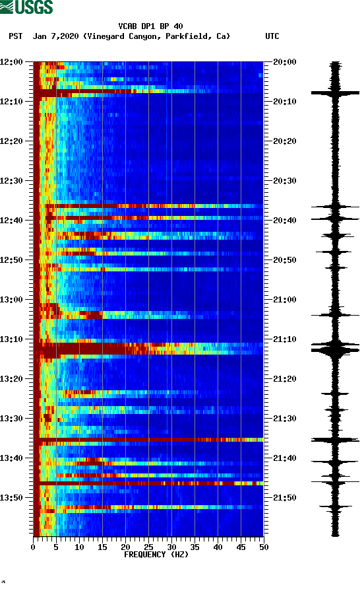Click the "21:40" UTC time label
Viewport: 364px width, 589px height.
285,458
